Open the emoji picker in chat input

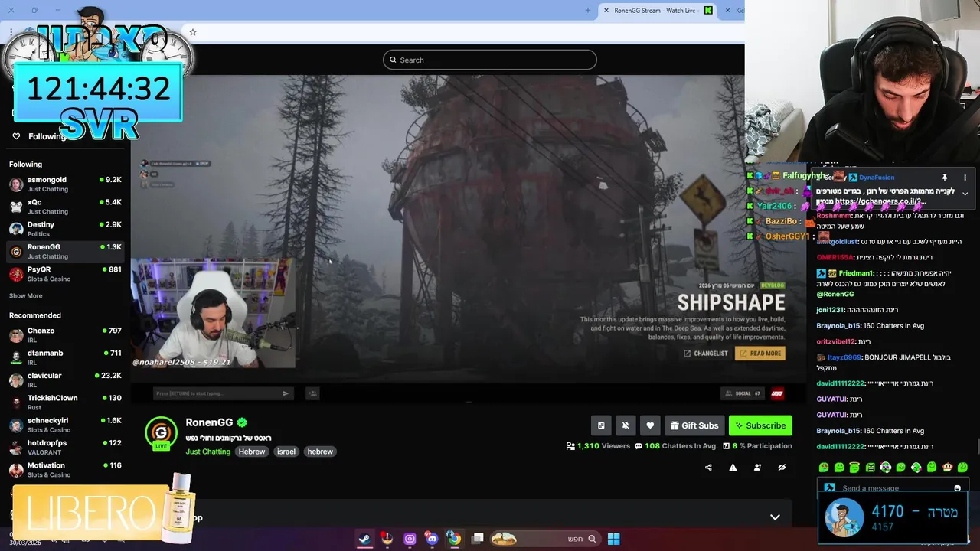click(957, 488)
